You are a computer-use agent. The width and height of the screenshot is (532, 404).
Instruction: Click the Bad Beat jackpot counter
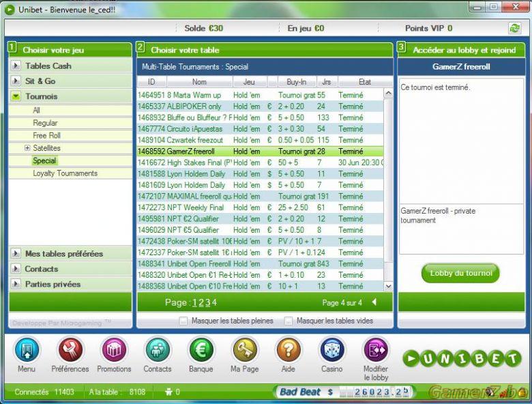345,392
